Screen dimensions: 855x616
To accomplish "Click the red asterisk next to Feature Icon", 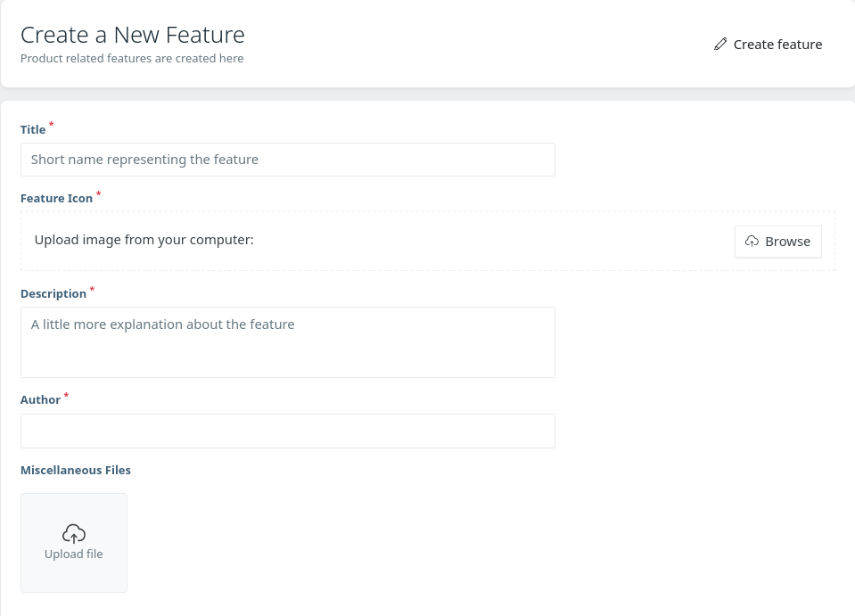I will [x=98, y=193].
